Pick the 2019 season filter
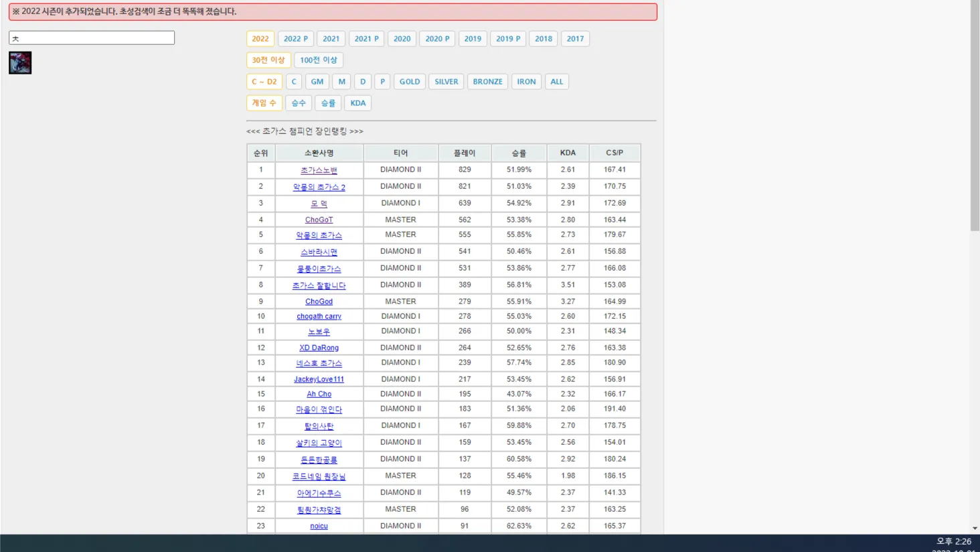 pyautogui.click(x=473, y=39)
